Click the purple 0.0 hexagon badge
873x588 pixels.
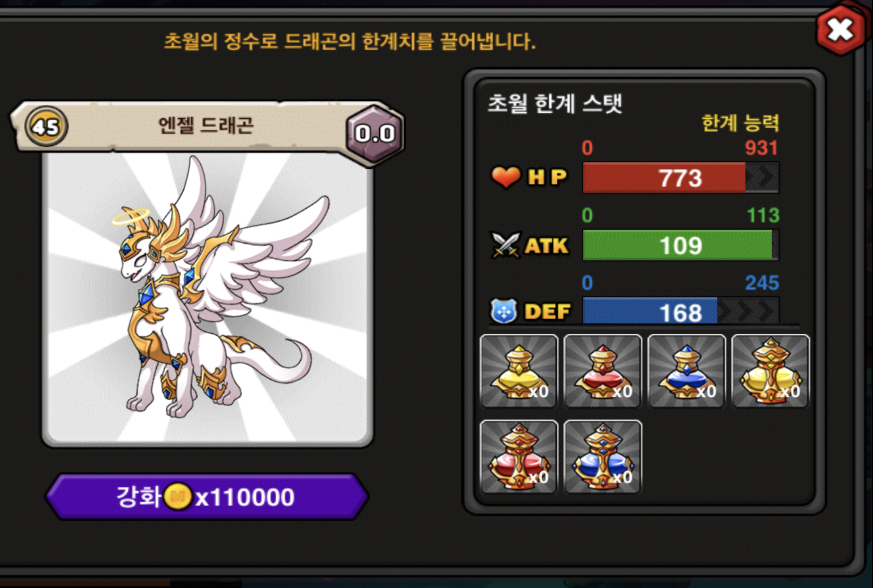[x=374, y=134]
